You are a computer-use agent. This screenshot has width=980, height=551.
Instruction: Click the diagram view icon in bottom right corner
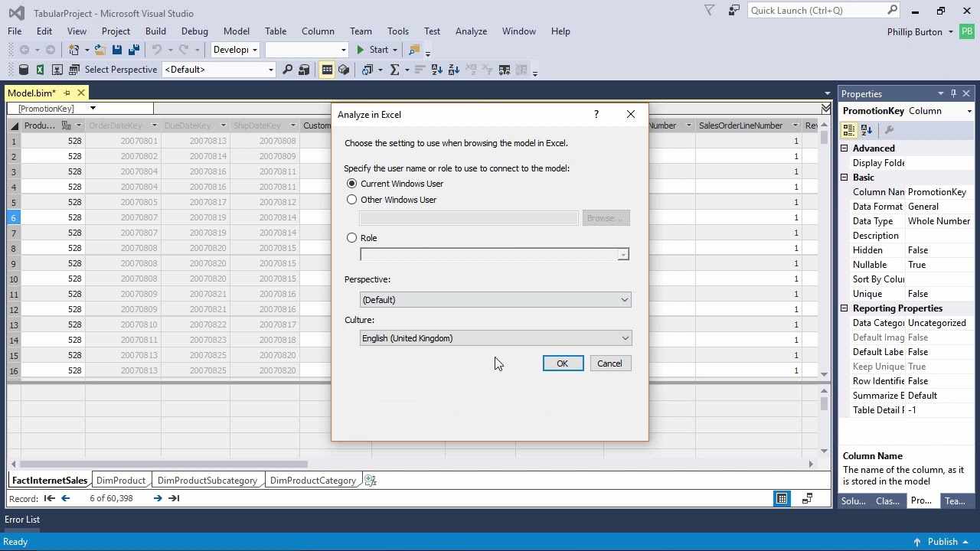click(807, 499)
